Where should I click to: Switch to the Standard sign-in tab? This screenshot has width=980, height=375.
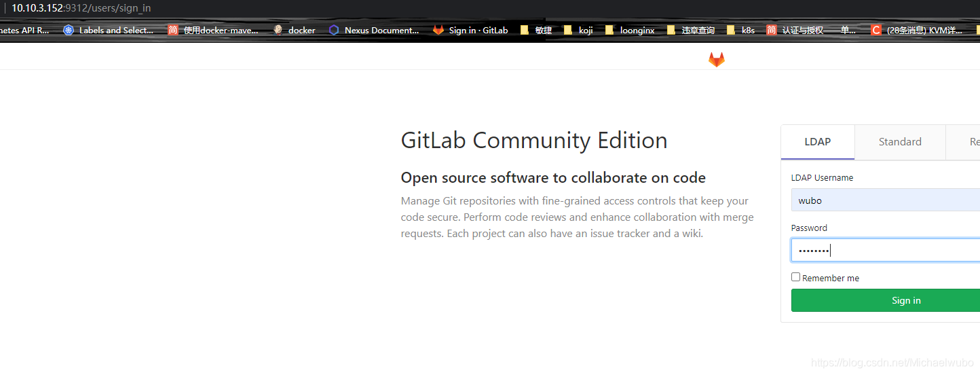900,142
